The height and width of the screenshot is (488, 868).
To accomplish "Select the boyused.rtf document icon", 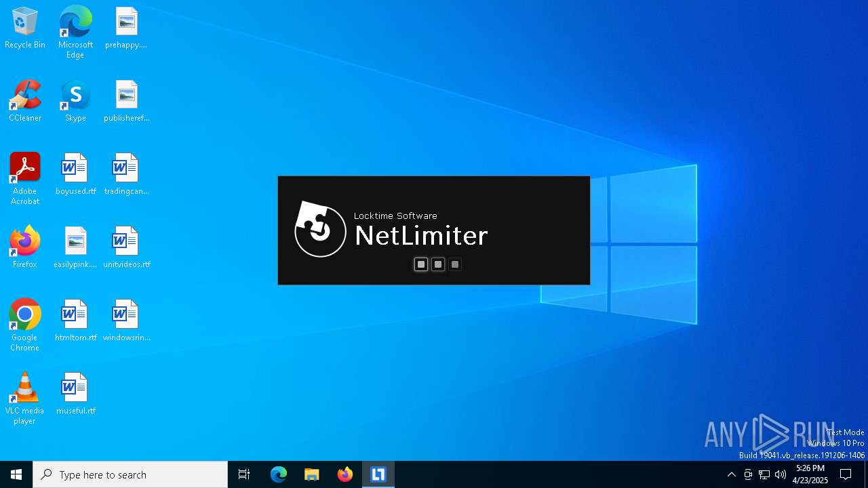I will 75,175.
